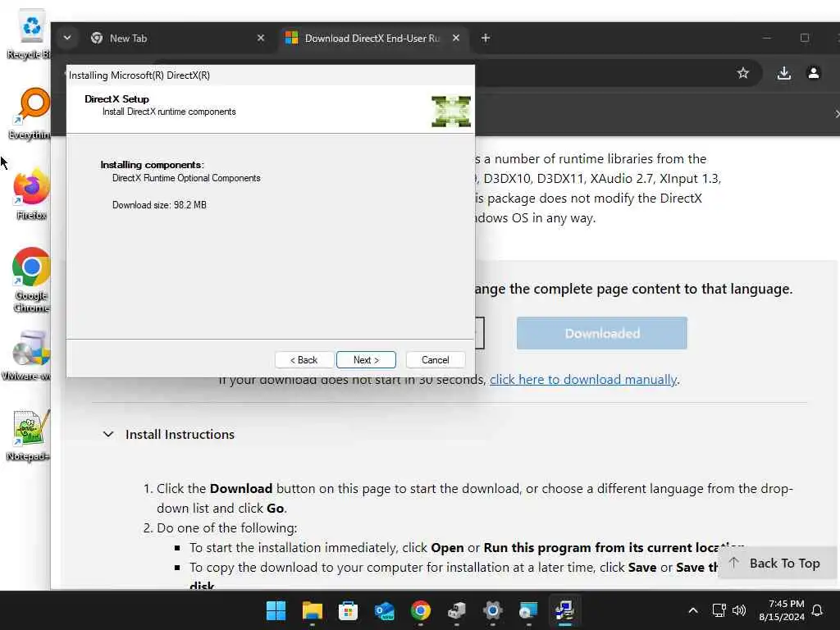Close the Download DirectX tab

pos(456,38)
